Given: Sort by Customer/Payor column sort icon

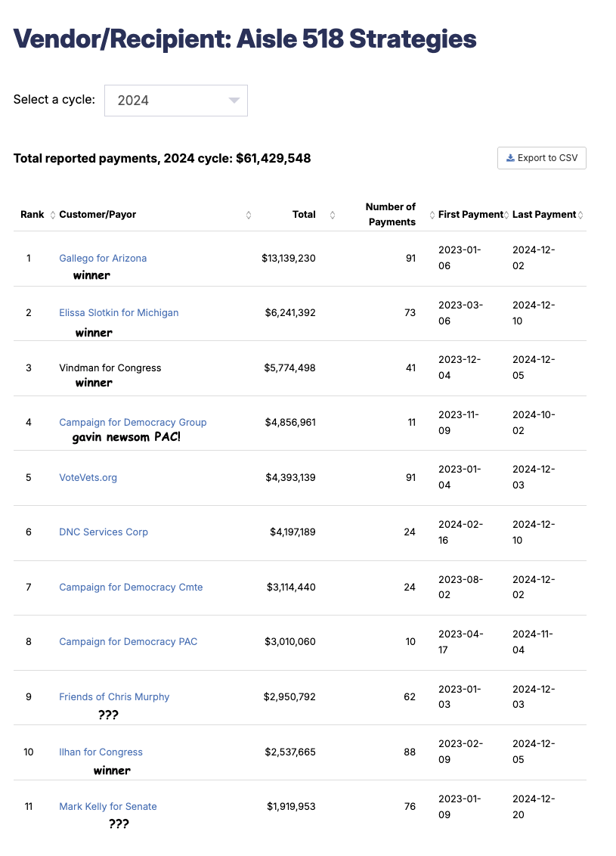Looking at the screenshot, I should click(x=248, y=215).
